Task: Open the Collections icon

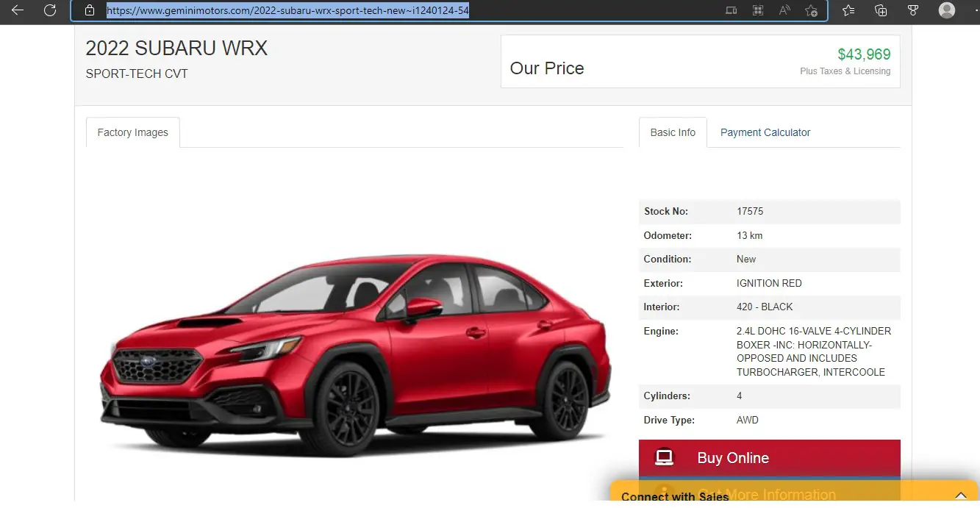Action: tap(881, 10)
